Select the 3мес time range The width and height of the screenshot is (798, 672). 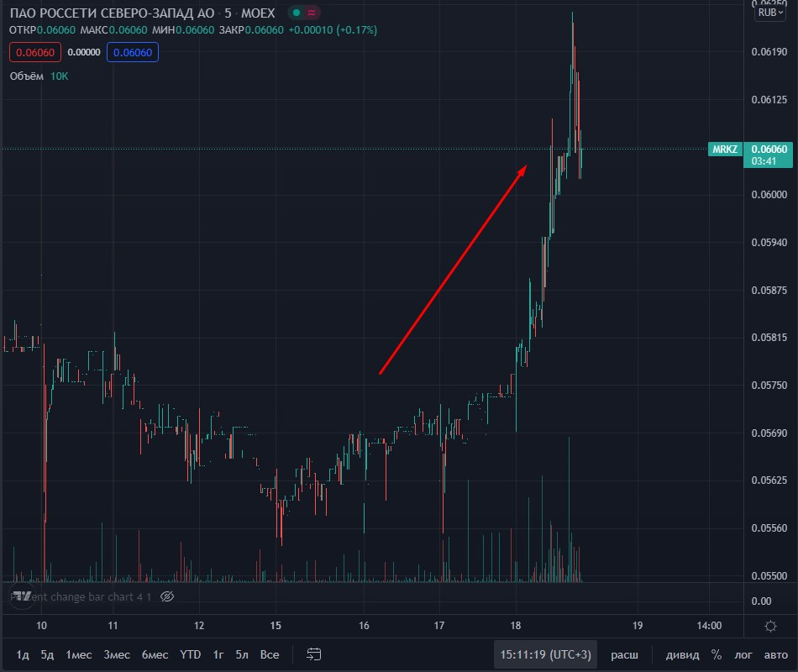pos(117,654)
